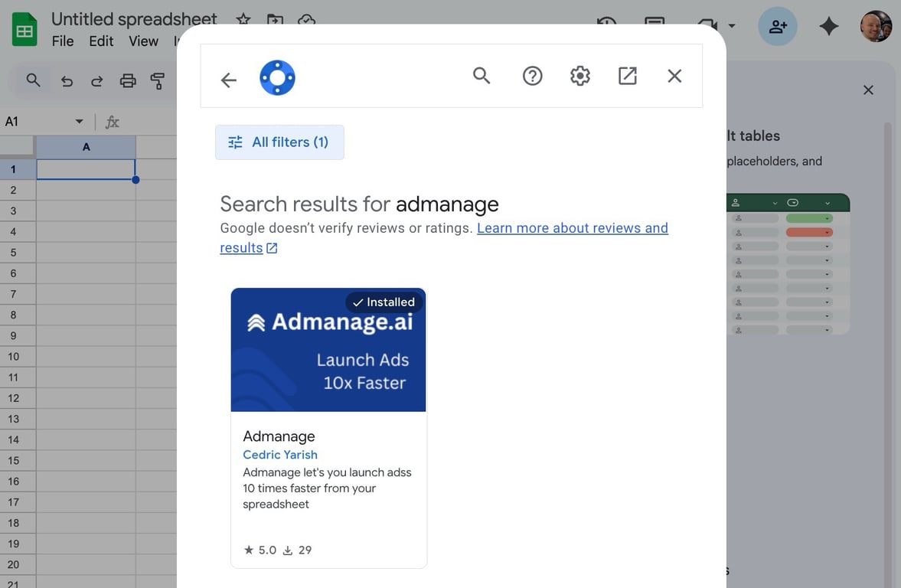
Task: Open the marketplace help icon
Action: click(532, 76)
